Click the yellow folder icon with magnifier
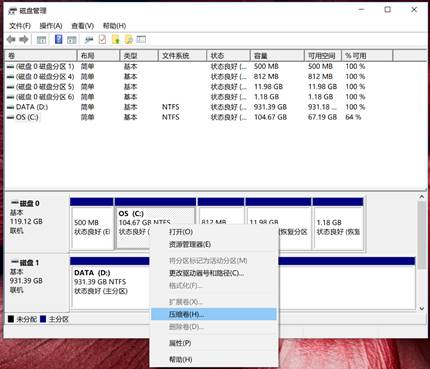The width and height of the screenshot is (430, 369). [129, 40]
